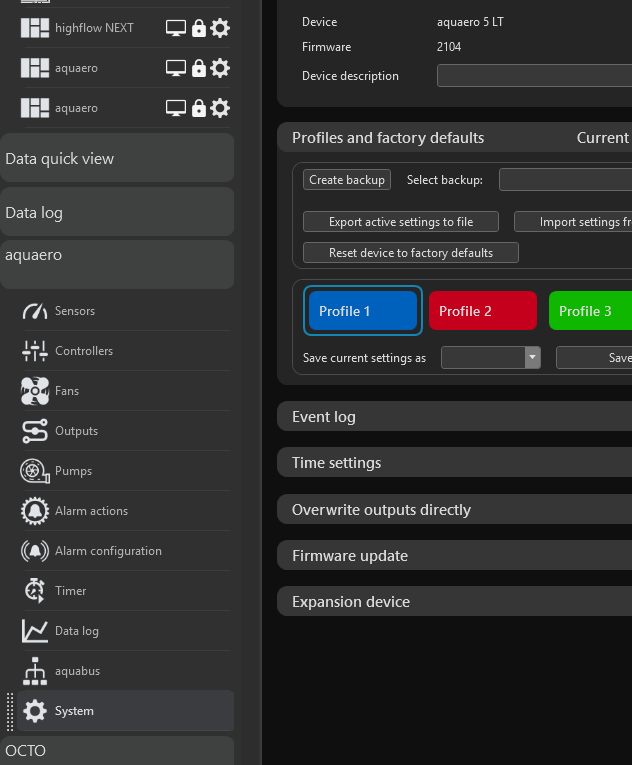632x765 pixels.
Task: Click the second aquaero device tile icon
Action: 35,108
